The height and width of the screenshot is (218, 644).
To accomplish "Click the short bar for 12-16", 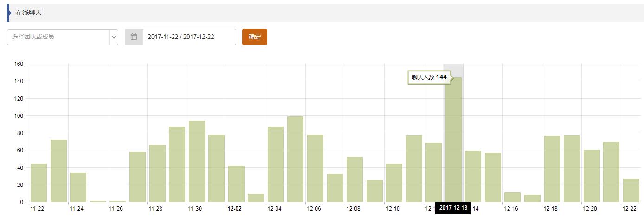I will pyautogui.click(x=512, y=197).
